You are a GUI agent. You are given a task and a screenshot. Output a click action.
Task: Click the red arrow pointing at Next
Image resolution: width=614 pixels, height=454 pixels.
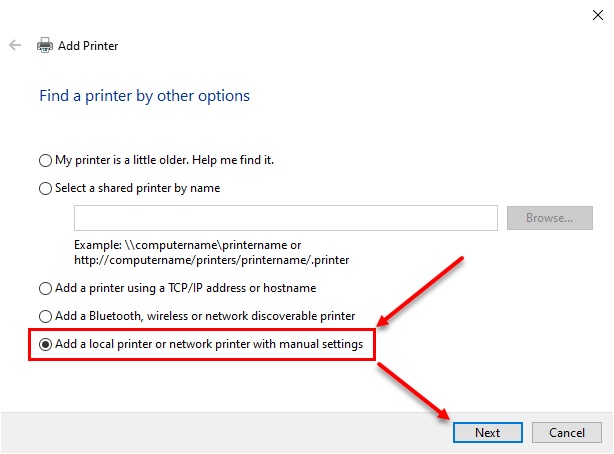pos(414,391)
